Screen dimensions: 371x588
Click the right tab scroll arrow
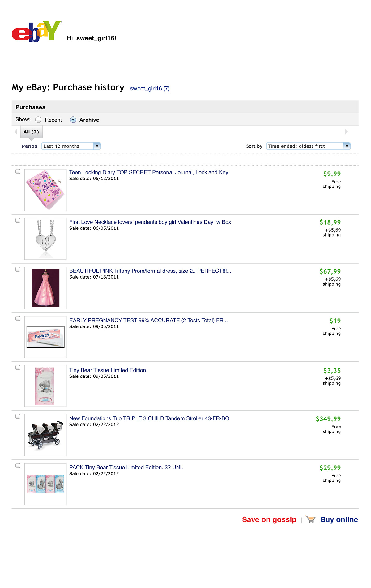346,132
